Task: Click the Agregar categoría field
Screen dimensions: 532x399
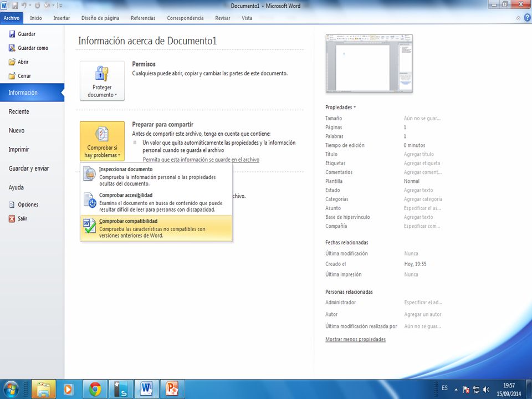Action: coord(423,199)
